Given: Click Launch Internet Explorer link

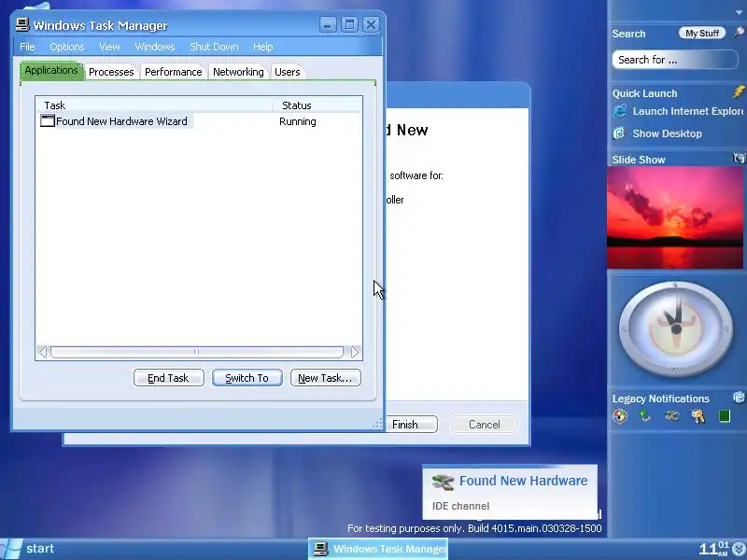Looking at the screenshot, I should point(688,111).
